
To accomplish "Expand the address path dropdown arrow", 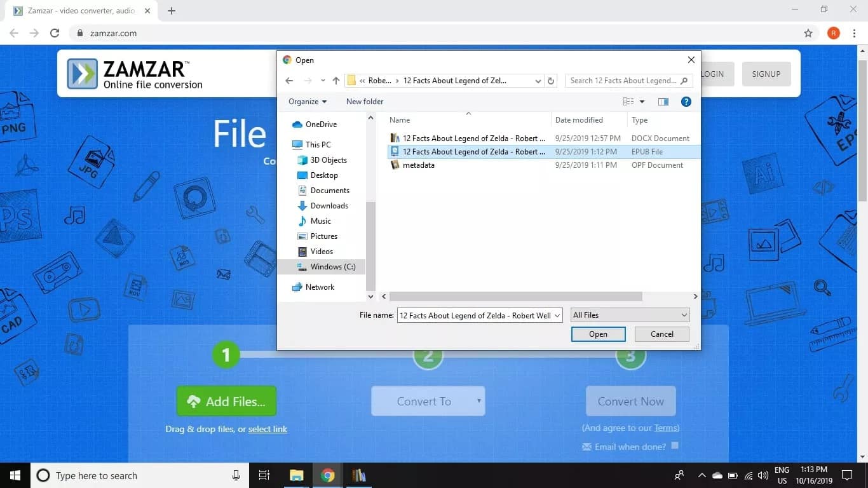I will pos(538,81).
